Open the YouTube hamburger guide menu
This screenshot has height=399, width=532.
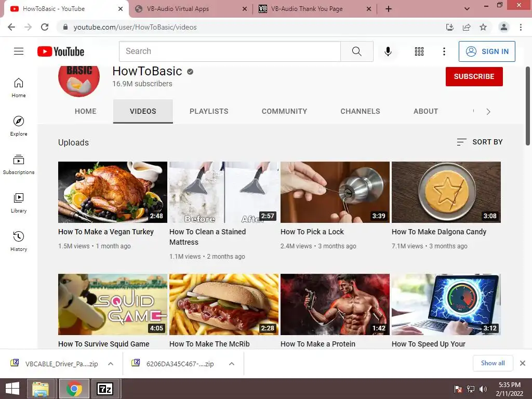[x=19, y=51]
